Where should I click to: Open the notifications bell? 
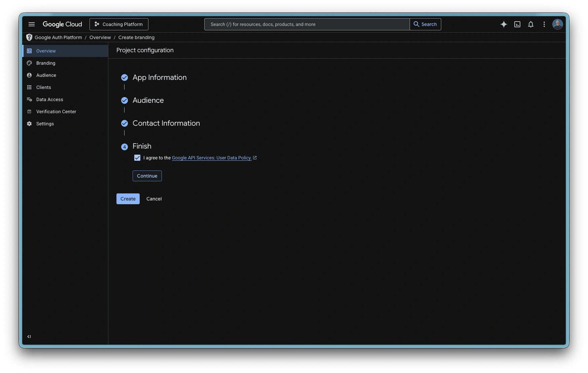point(531,24)
